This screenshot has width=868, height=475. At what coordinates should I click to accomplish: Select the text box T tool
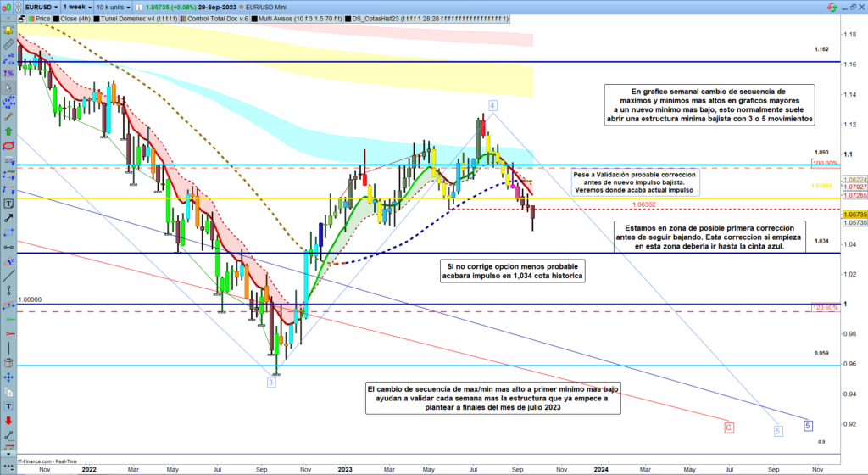point(8,204)
